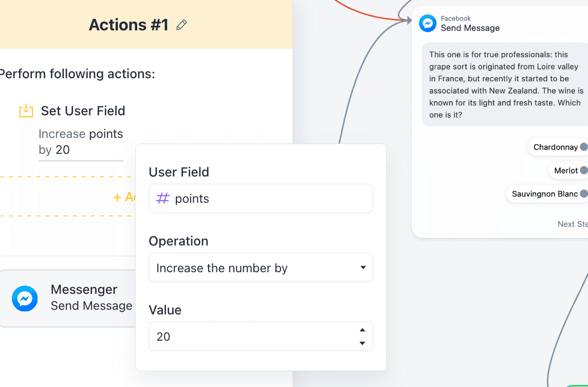Image resolution: width=588 pixels, height=387 pixels.
Task: Select the Sauvignon Blanc quick reply button
Action: coord(544,194)
